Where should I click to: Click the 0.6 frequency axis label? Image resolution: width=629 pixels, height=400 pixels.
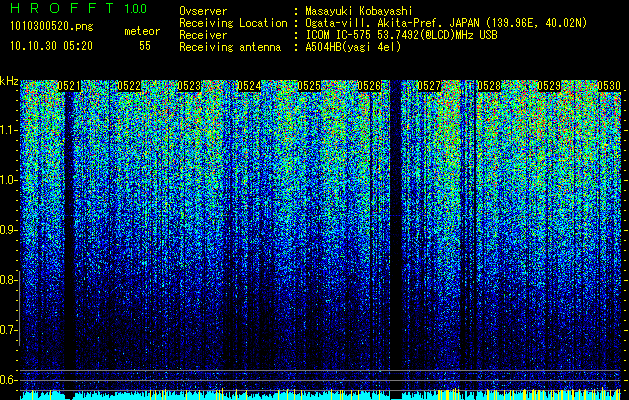(7, 380)
